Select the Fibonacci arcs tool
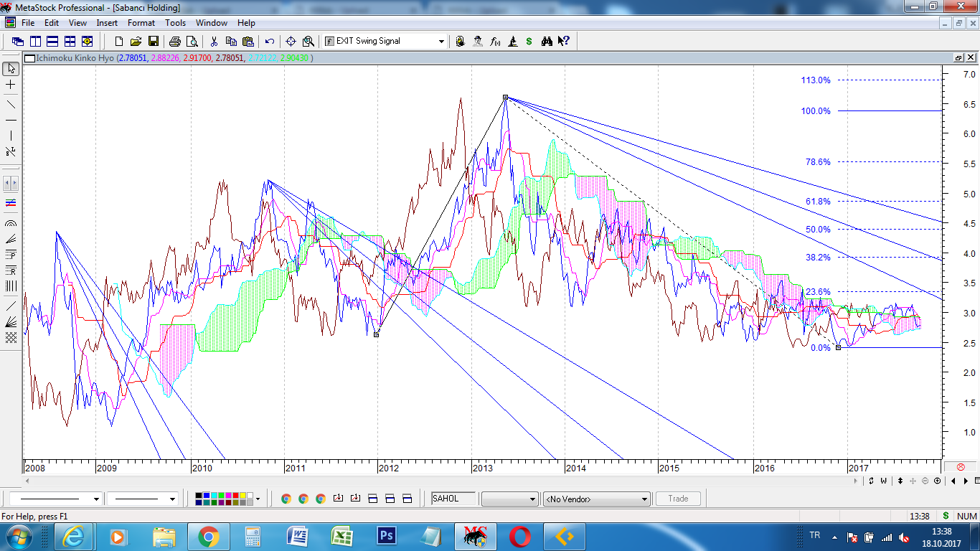This screenshot has width=980, height=551. (11, 223)
